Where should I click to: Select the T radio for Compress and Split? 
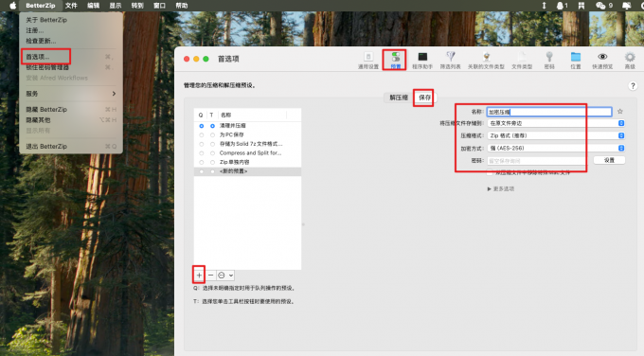(x=212, y=152)
